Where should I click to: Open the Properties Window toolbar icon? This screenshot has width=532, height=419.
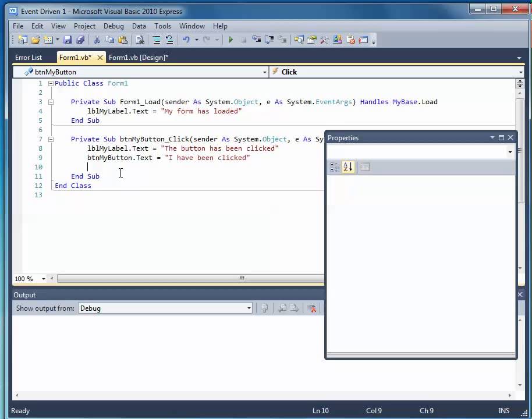point(312,40)
